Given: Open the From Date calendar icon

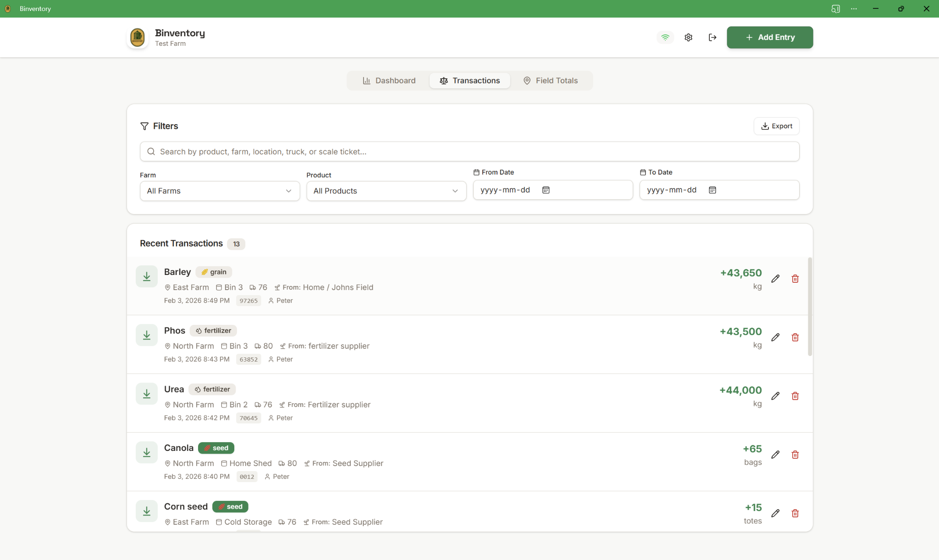Looking at the screenshot, I should tap(546, 190).
